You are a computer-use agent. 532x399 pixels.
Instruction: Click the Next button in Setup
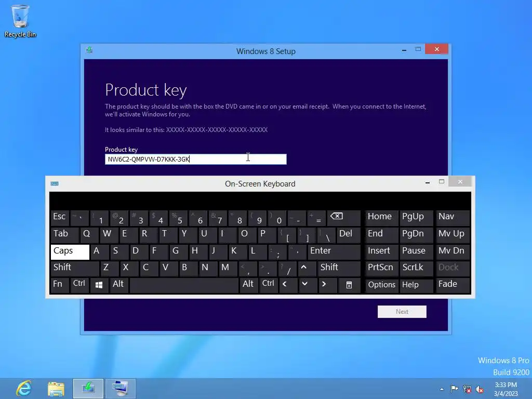[x=402, y=312]
